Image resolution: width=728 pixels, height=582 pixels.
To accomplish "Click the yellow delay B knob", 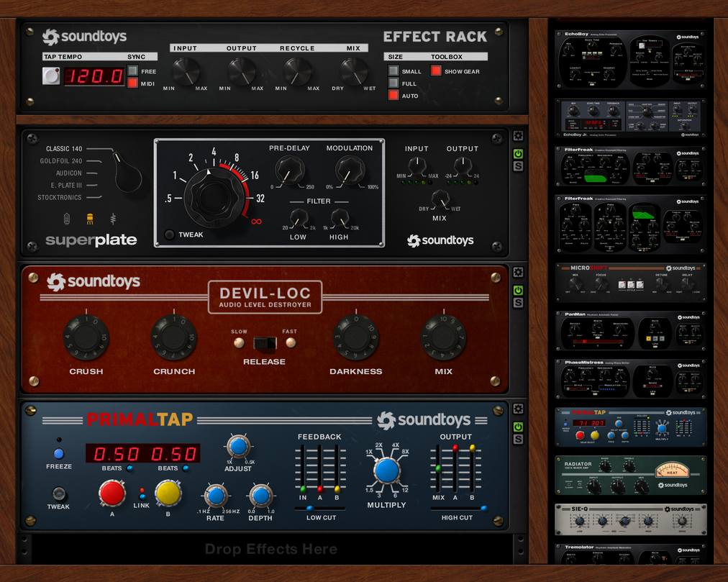I will pyautogui.click(x=168, y=494).
